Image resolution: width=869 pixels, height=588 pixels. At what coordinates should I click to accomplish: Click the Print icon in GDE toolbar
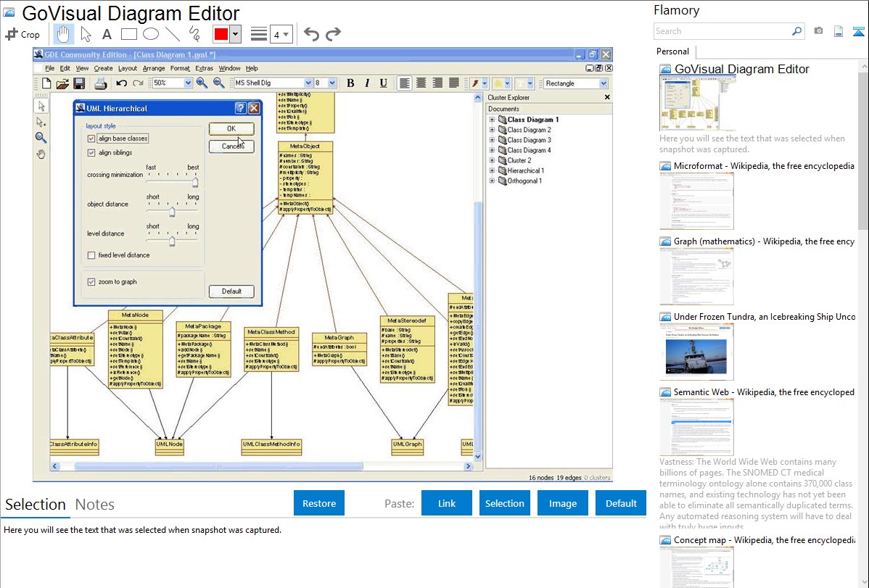point(100,83)
